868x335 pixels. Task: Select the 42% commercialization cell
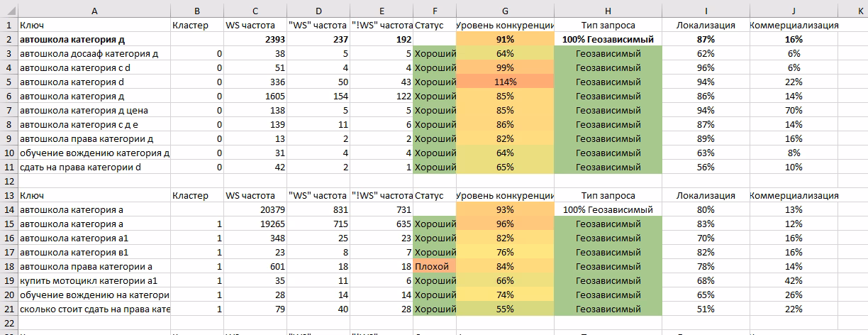coord(794,280)
